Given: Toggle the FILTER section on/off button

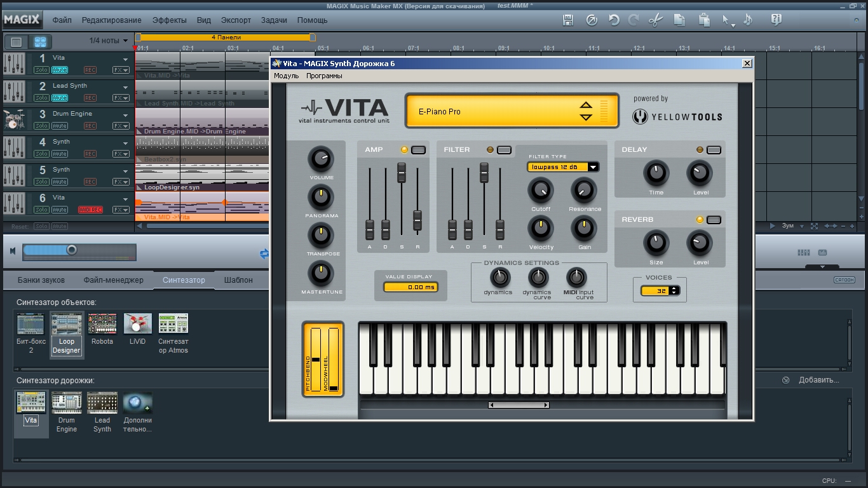Looking at the screenshot, I should click(x=504, y=150).
